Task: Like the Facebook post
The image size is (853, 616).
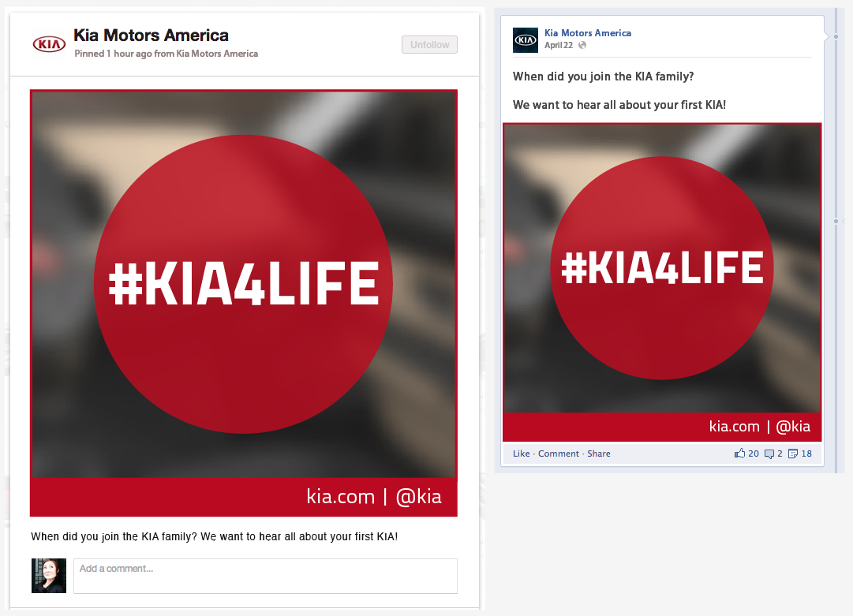Action: tap(521, 454)
